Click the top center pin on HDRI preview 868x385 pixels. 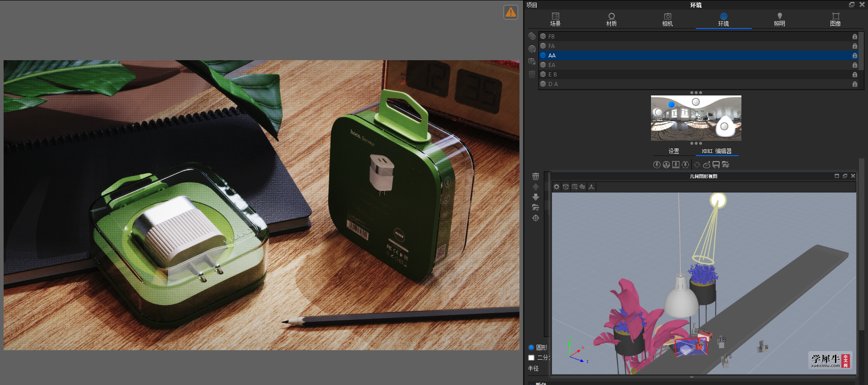(696, 102)
